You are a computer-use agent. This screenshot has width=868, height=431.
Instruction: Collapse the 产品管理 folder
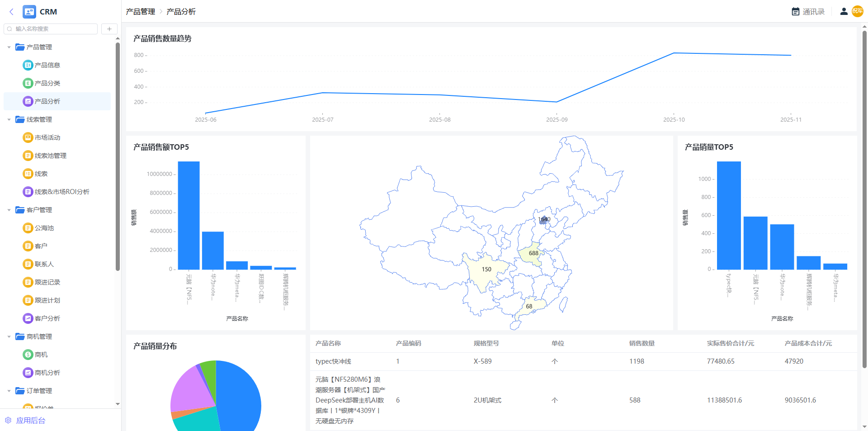pos(9,47)
